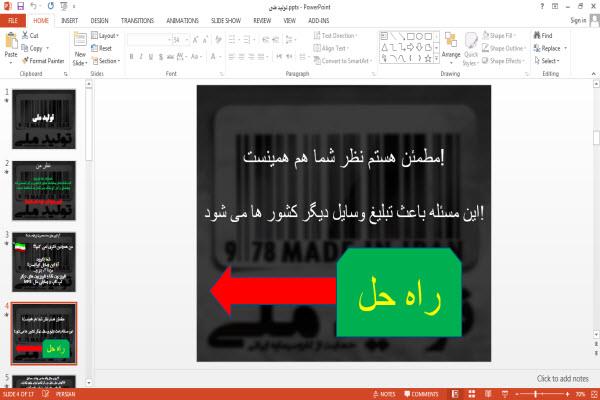Click the Decrease Font Size icon
Screen dimensions: 600x400
205,40
